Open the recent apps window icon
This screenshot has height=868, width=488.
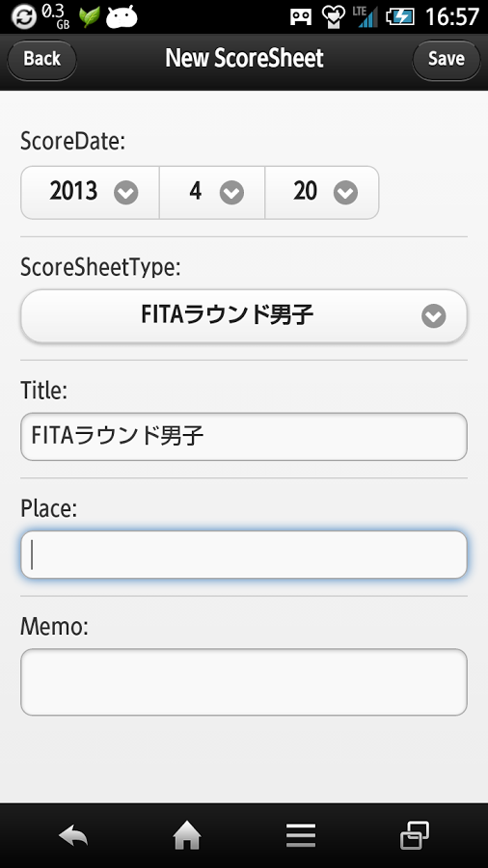[x=415, y=835]
